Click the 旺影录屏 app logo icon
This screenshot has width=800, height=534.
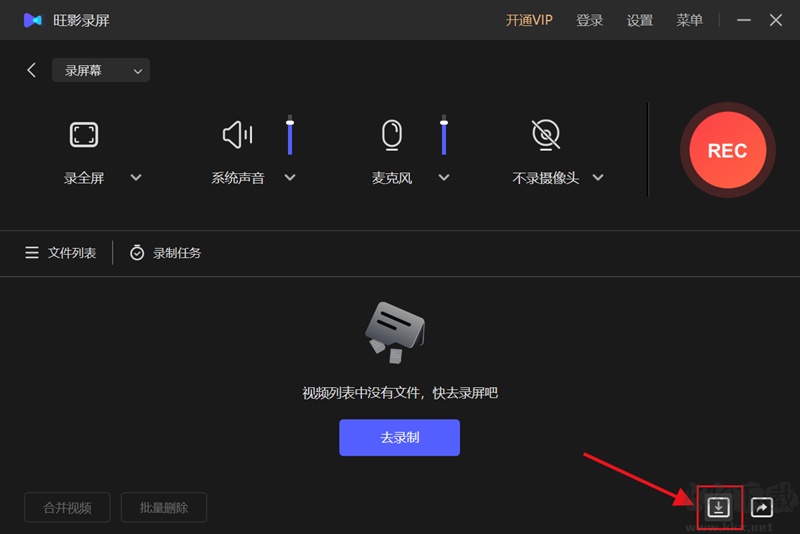click(33, 20)
